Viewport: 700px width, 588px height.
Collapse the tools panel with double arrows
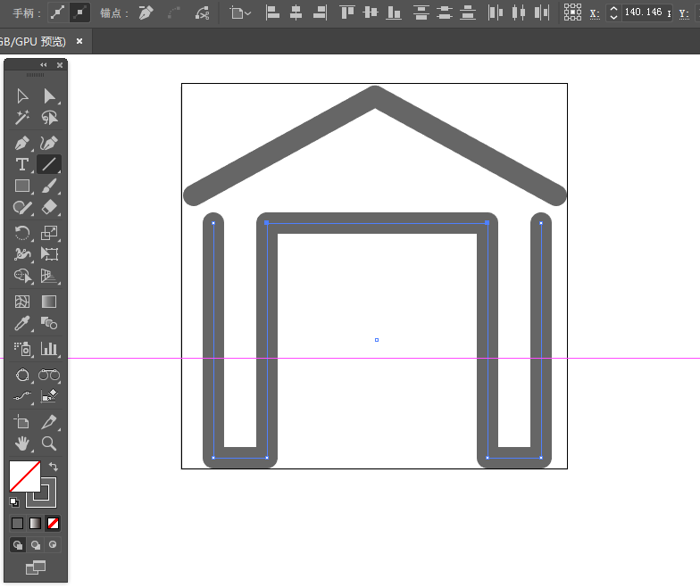(x=43, y=65)
